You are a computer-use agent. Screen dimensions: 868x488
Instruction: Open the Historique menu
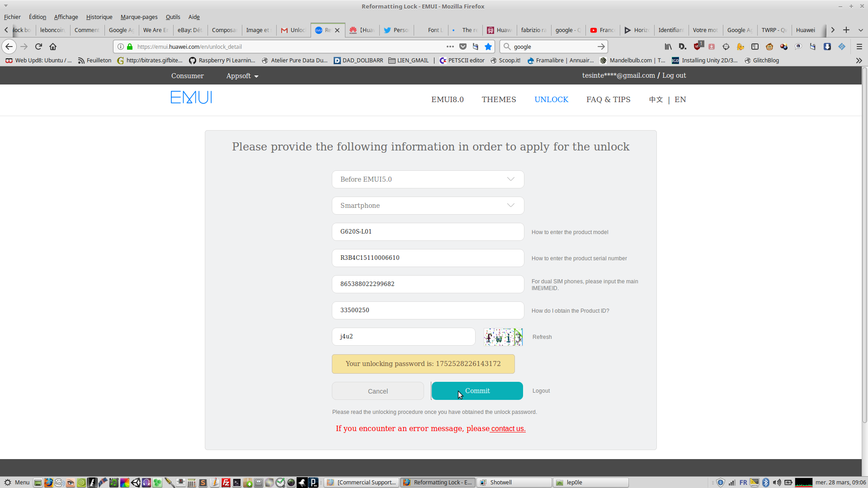coord(99,17)
